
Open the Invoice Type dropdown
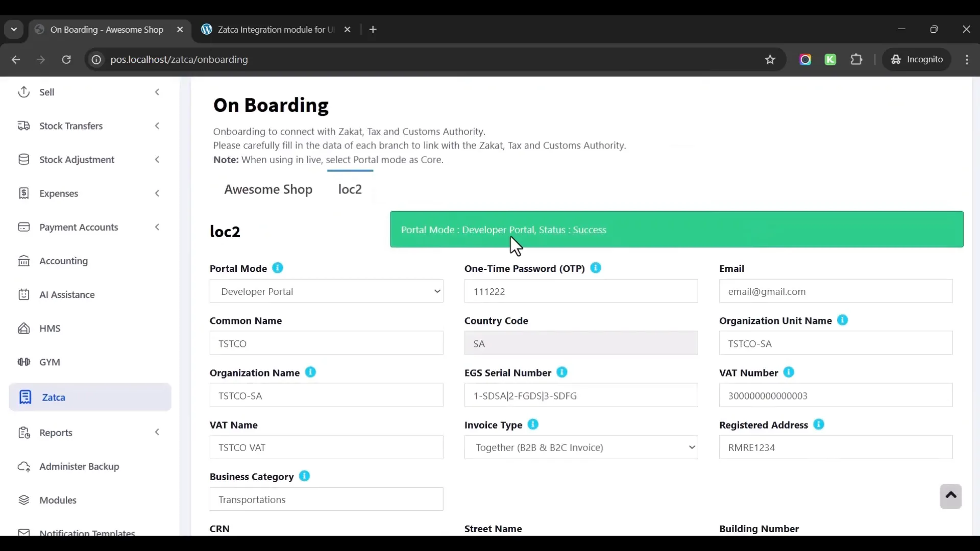[x=581, y=447]
